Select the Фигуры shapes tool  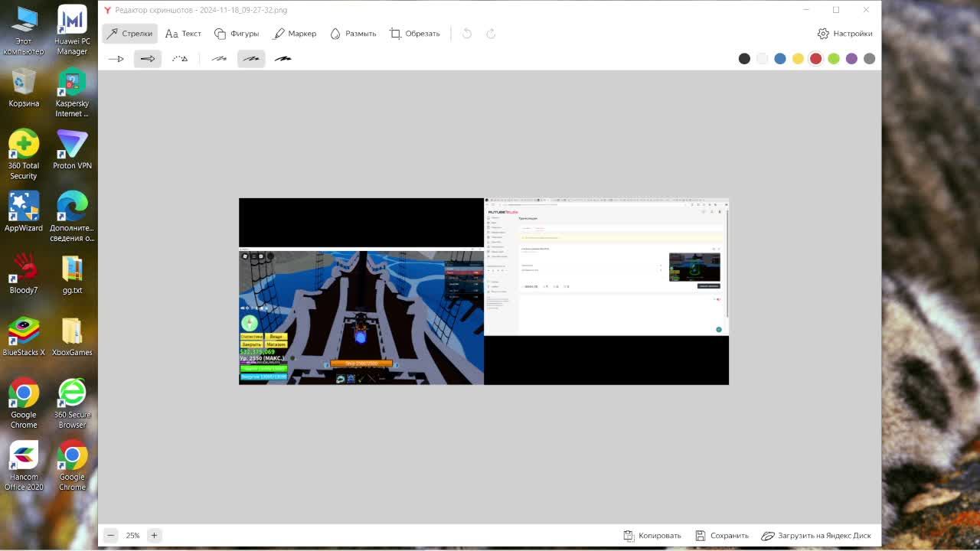click(237, 34)
